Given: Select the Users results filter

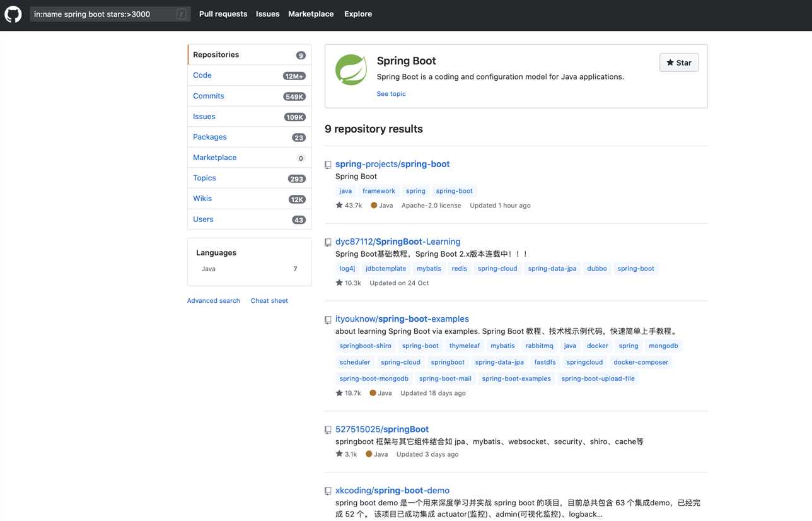Looking at the screenshot, I should [x=250, y=220].
